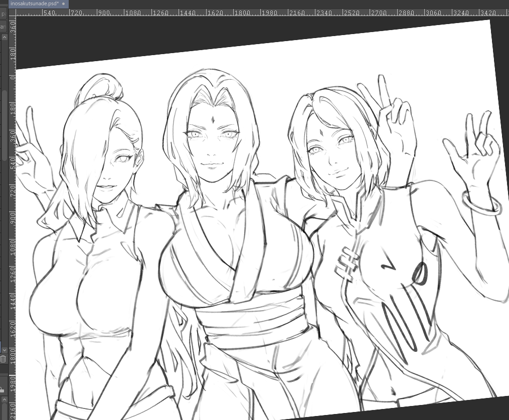Click the ruler origin corner box
The height and width of the screenshot is (420, 509).
coord(12,13)
